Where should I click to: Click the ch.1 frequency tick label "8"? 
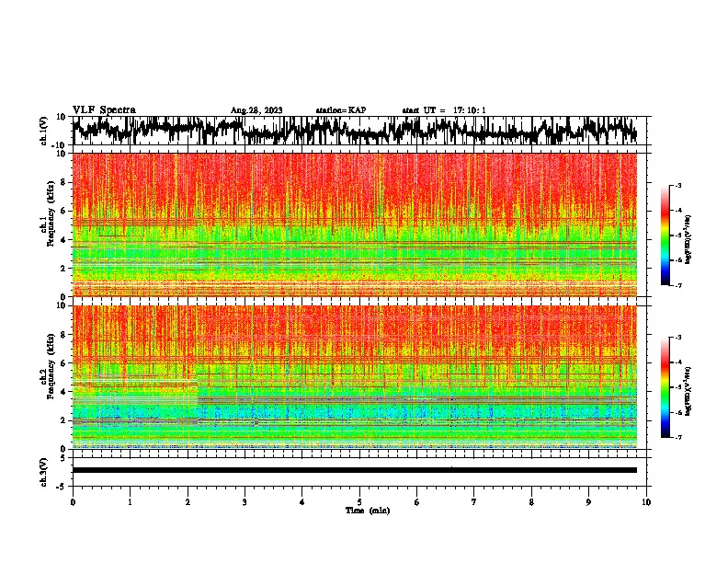pyautogui.click(x=63, y=182)
